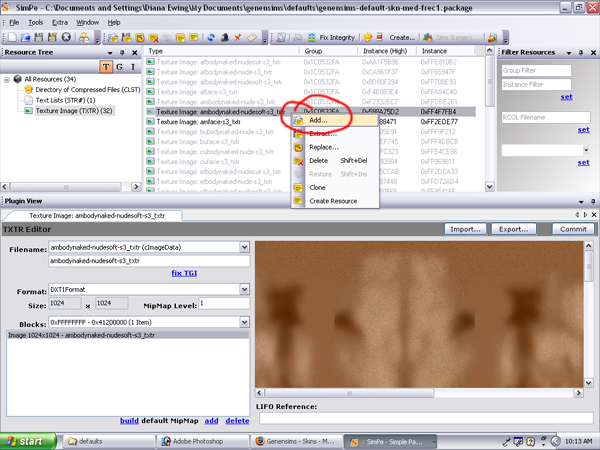Click the Open package folder icon
Viewport: 600px width, 450px height.
pyautogui.click(x=25, y=37)
